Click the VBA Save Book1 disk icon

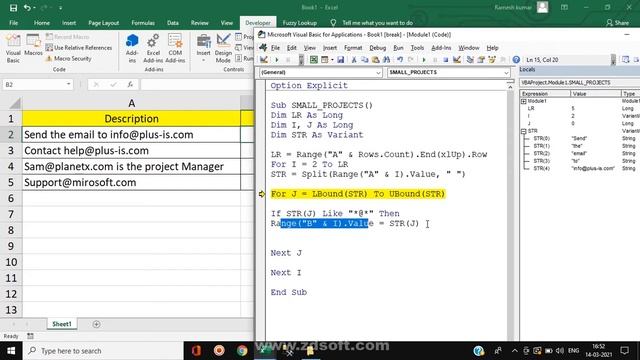pos(340,60)
